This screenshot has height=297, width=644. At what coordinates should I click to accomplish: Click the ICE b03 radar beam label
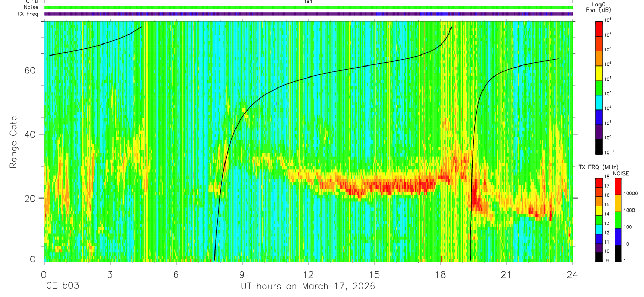coord(61,287)
